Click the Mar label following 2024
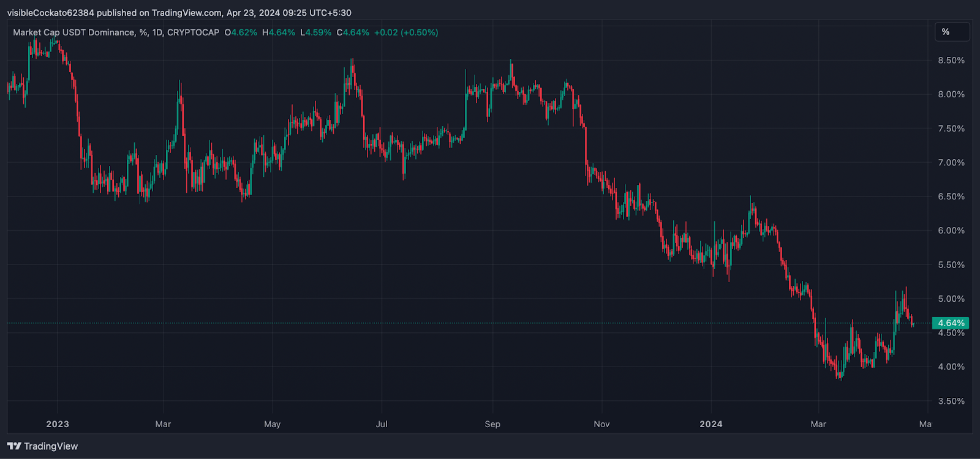 (x=818, y=424)
